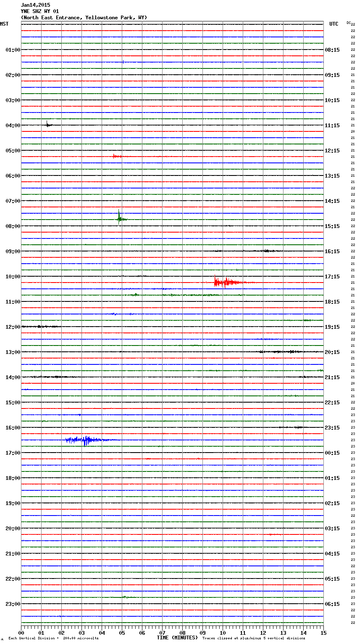Click the 07:00 MST time label

pos(13,201)
